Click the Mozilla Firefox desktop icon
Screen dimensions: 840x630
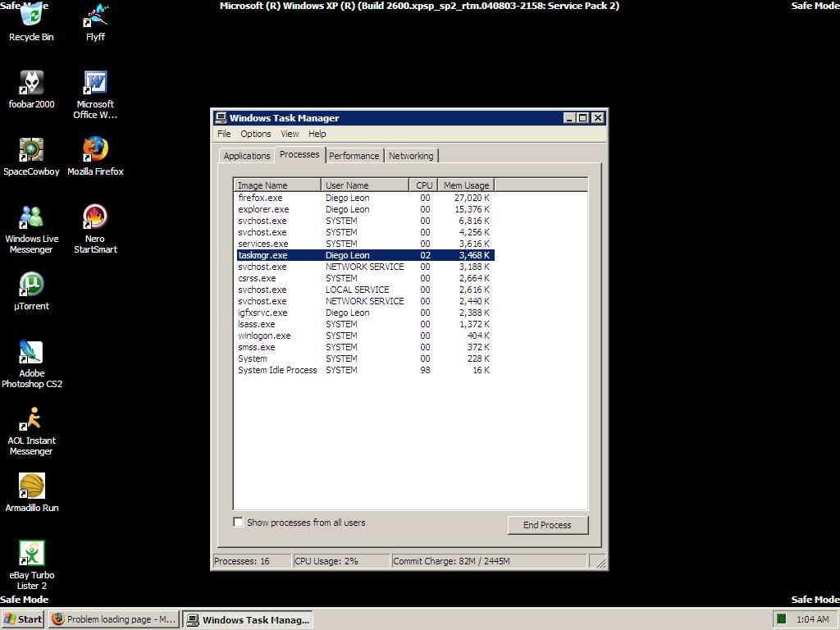(95, 151)
